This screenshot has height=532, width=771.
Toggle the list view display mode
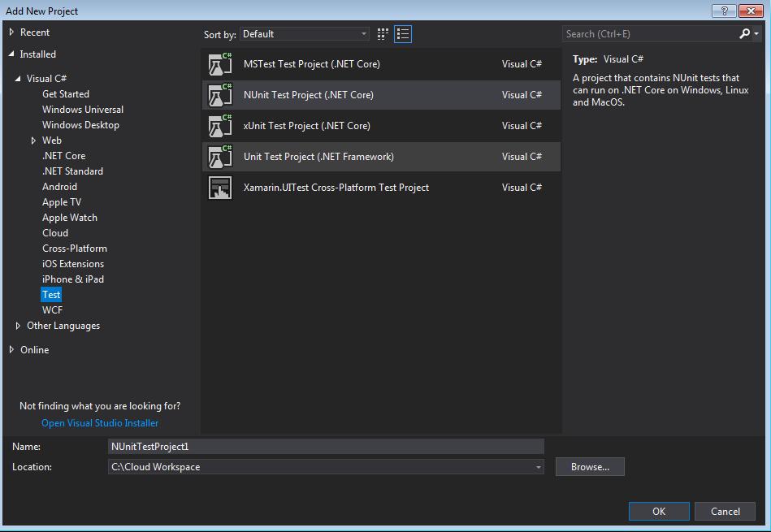(x=402, y=33)
